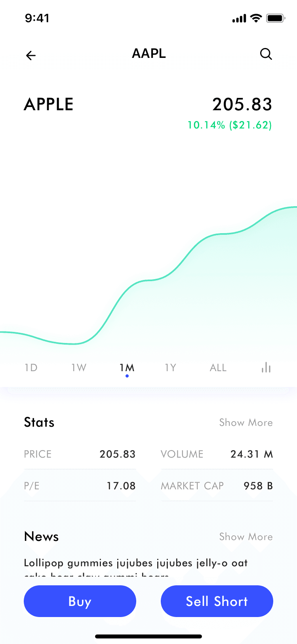297x644 pixels.
Task: Expand News with Show More
Action: click(x=246, y=537)
